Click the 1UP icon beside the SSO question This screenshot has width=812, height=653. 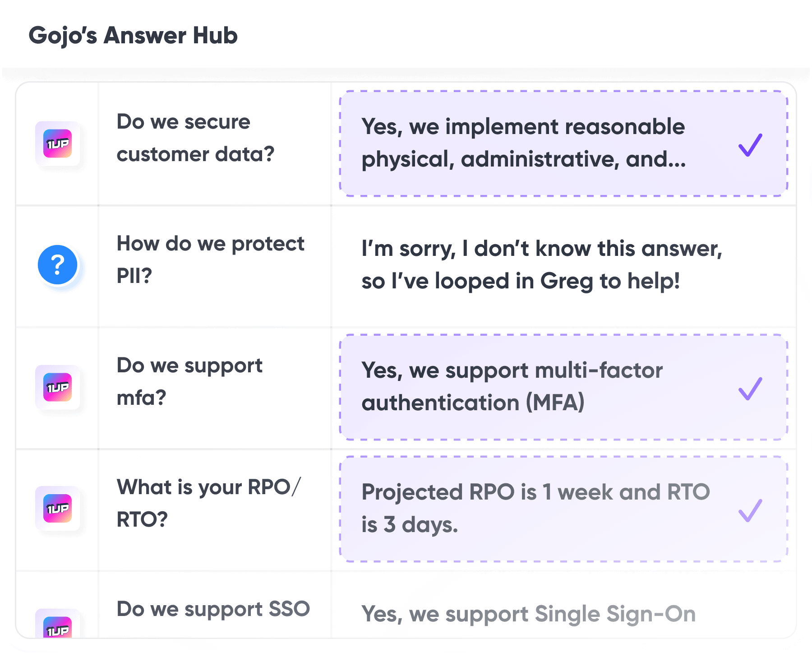pyautogui.click(x=57, y=628)
